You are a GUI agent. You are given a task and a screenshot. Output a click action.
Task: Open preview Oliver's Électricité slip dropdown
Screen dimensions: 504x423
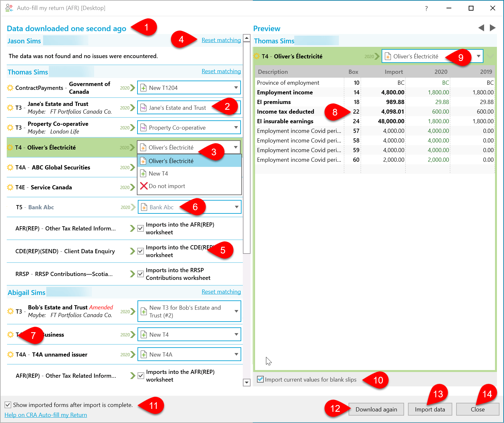pos(478,56)
